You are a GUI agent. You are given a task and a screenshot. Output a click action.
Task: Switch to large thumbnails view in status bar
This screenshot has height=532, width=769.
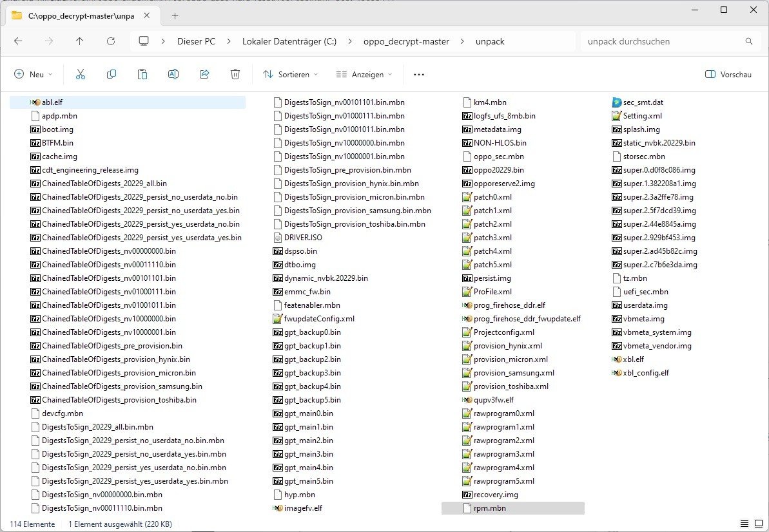point(758,524)
